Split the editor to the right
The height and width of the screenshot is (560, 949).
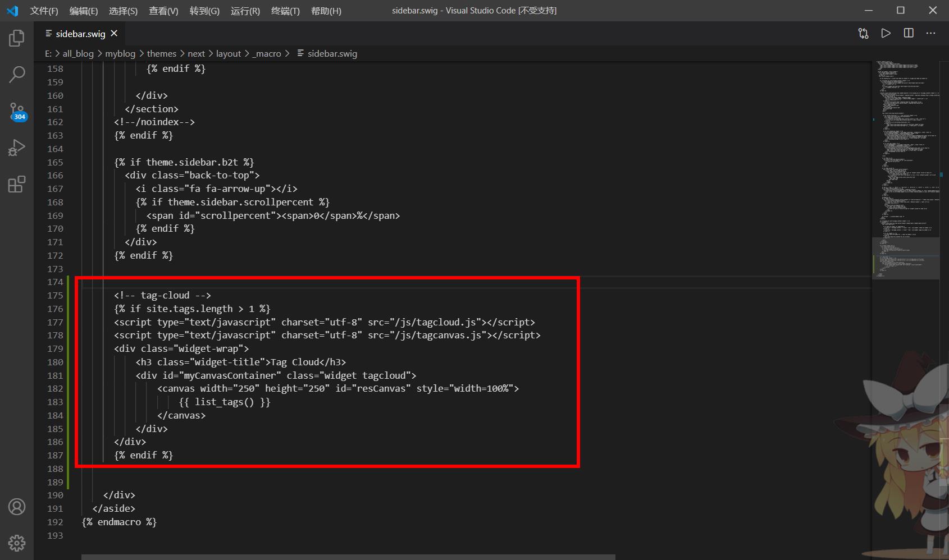909,34
